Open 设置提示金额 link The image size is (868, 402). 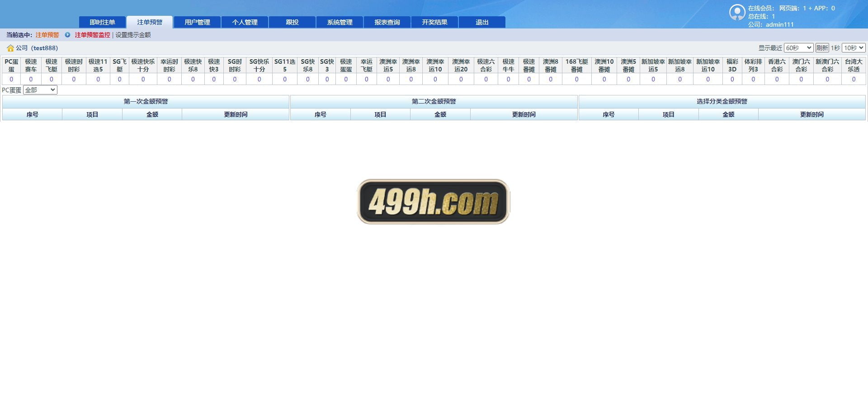click(133, 35)
